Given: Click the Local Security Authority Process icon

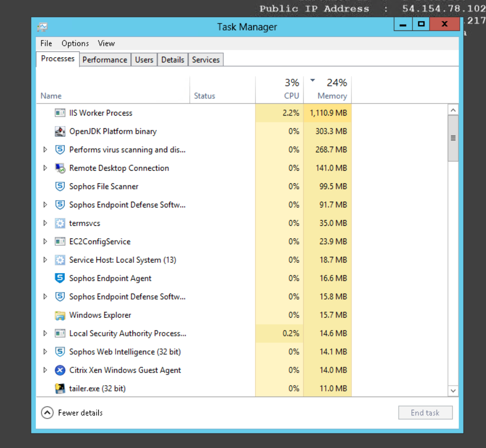Looking at the screenshot, I should click(x=60, y=334).
